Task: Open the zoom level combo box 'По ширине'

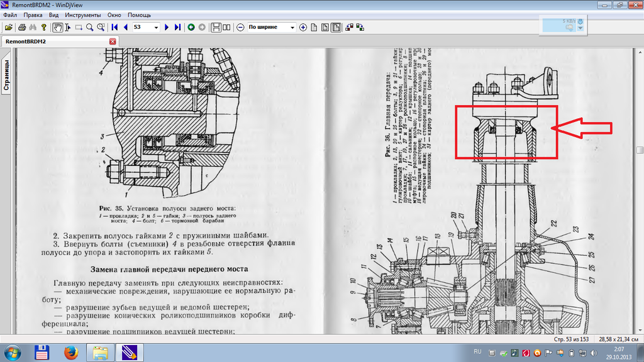Action: pos(272,27)
